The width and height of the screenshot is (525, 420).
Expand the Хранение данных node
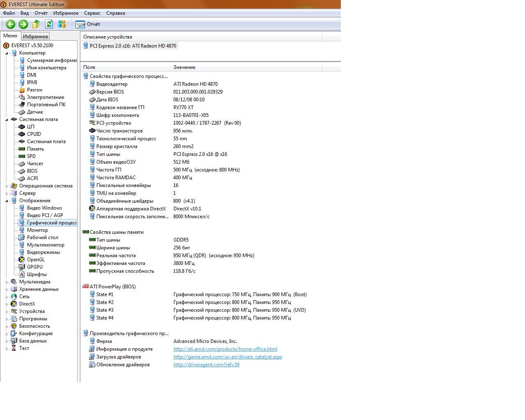coord(7,290)
